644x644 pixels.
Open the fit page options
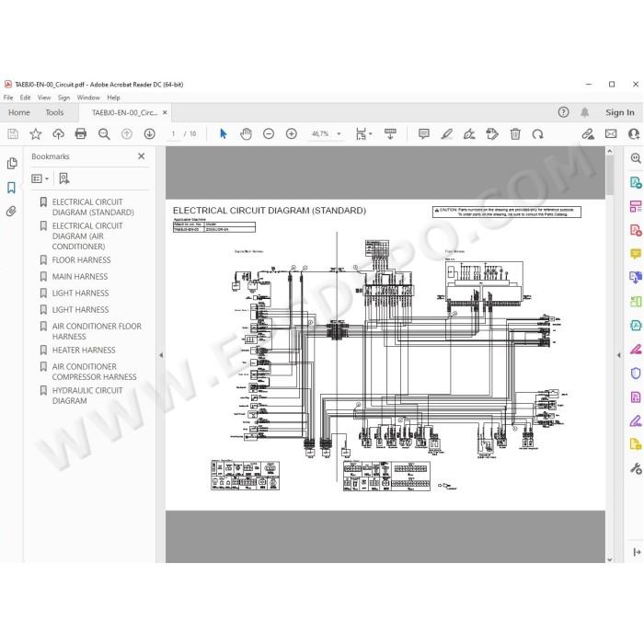click(363, 134)
